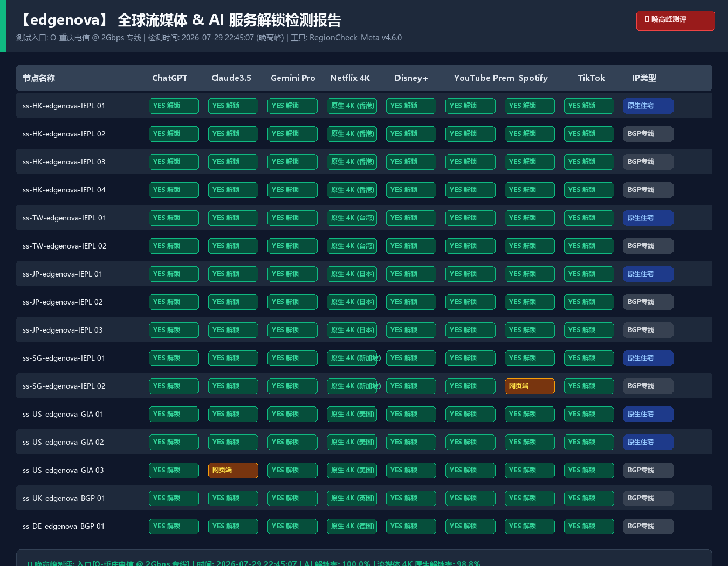
Task: Click 原生 4K (日本) badge on JP-IEPL 01
Action: pyautogui.click(x=352, y=274)
